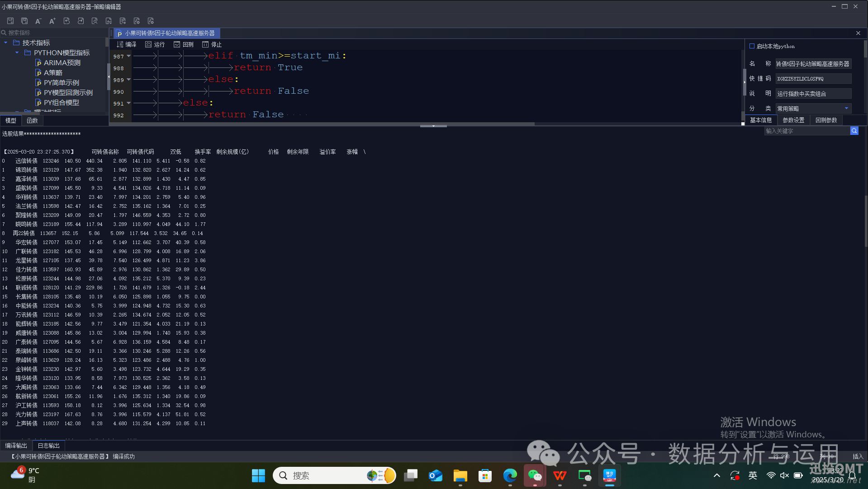Screen dimensions: 868x489
Task: Click the undo document icon
Action: [x=66, y=21]
